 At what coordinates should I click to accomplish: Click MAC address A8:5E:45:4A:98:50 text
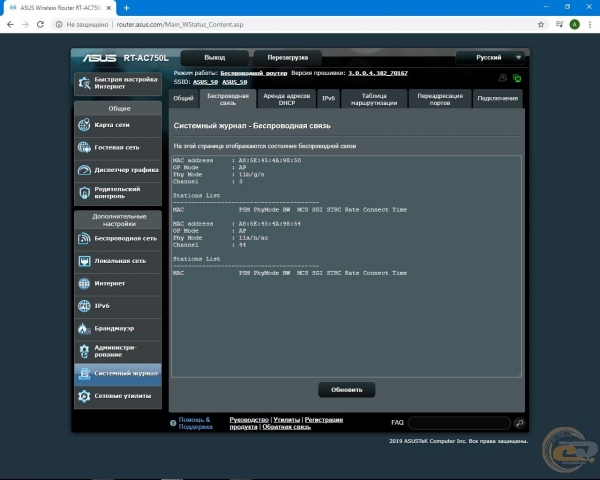pyautogui.click(x=270, y=160)
